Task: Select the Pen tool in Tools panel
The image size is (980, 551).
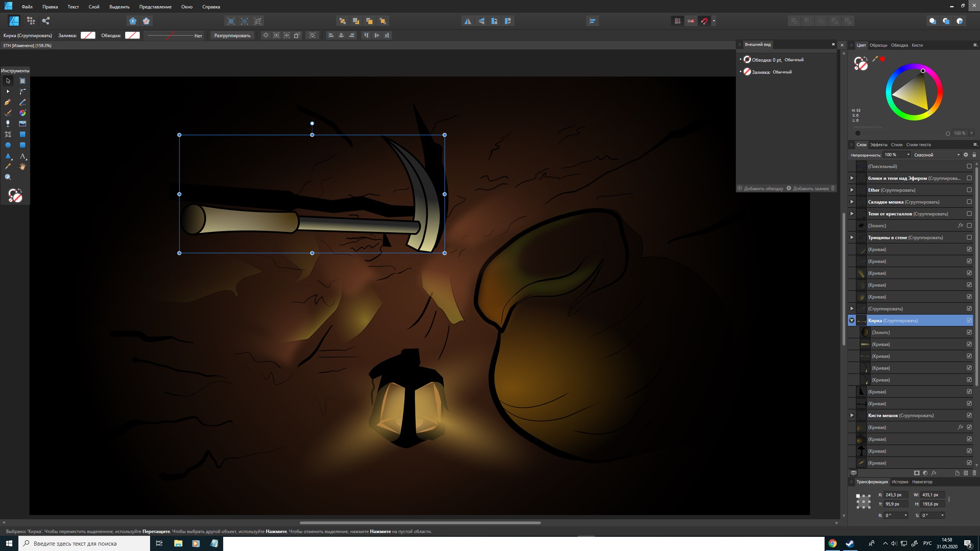Action: (8, 102)
